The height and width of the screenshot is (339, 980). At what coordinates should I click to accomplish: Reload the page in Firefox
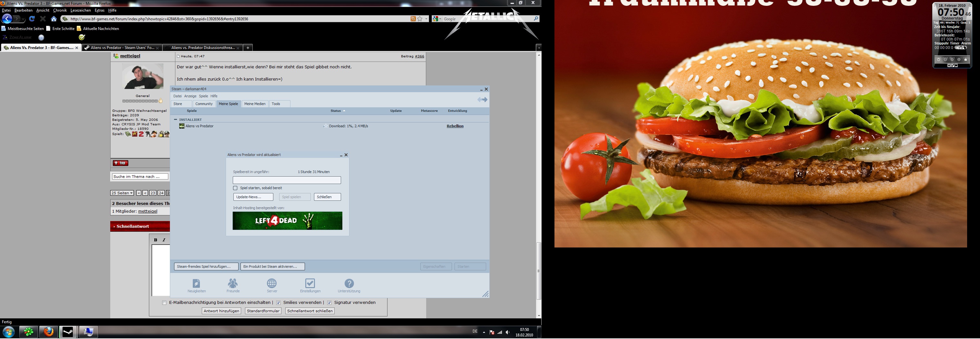32,19
